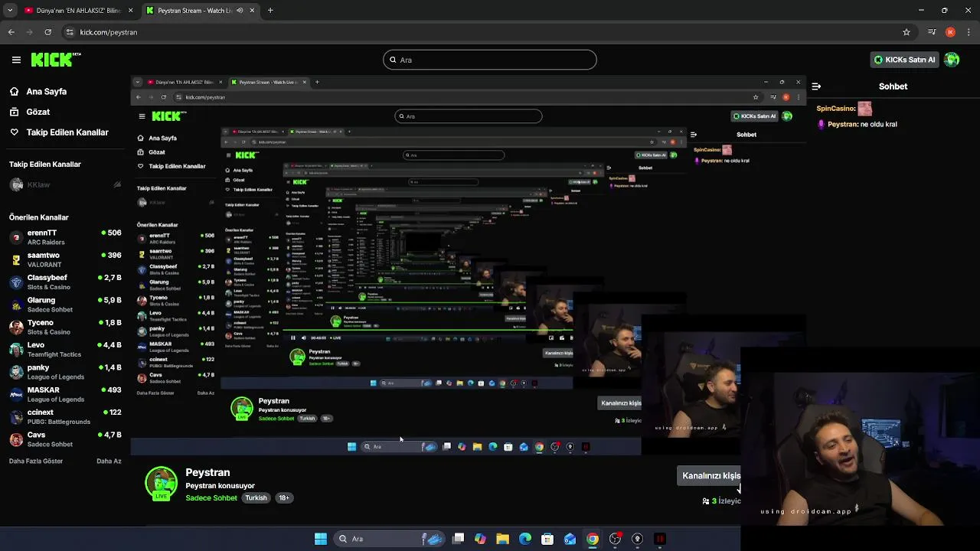This screenshot has width=980, height=551.
Task: Open the Sadece Sohbet category link
Action: 211,497
